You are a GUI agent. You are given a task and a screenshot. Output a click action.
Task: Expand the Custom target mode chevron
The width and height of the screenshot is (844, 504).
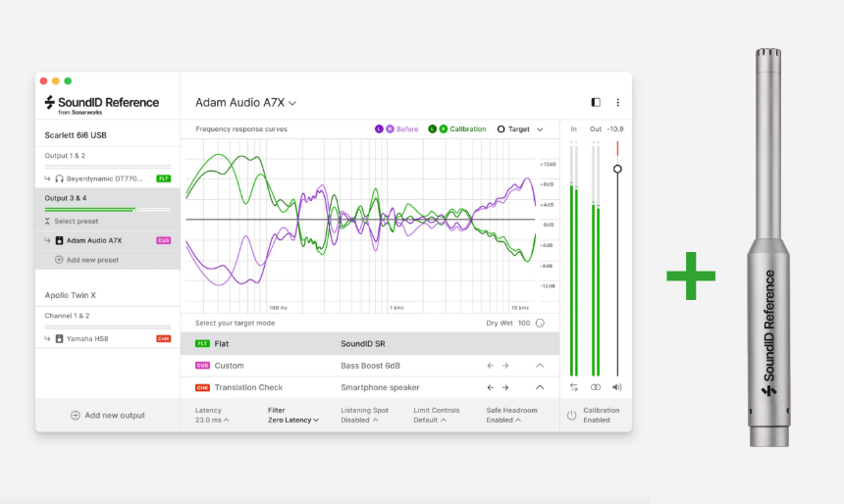coord(540,366)
